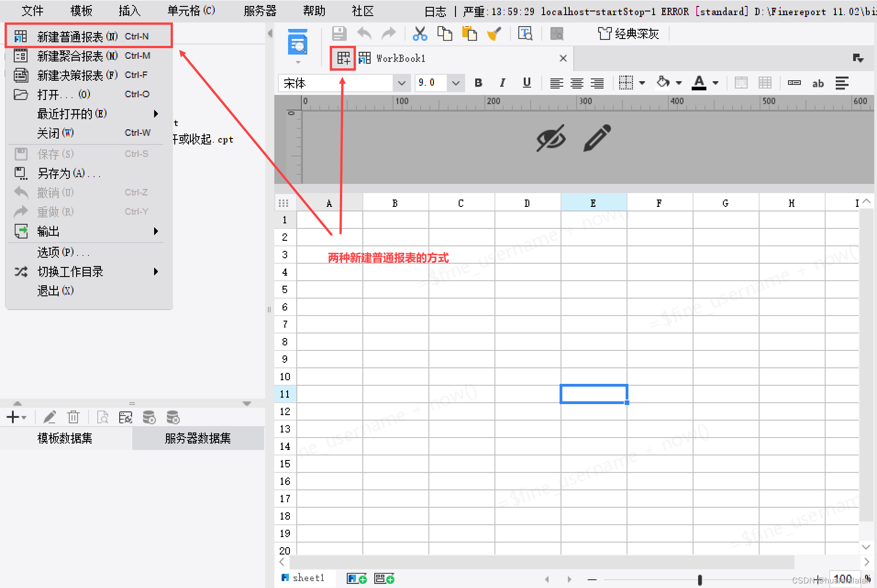877x588 pixels.
Task: Click the redo arrow in the toolbar
Action: click(x=389, y=34)
